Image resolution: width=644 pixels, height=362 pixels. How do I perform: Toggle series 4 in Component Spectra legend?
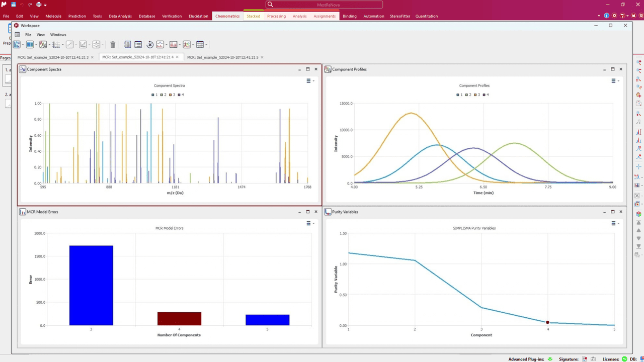coord(181,95)
